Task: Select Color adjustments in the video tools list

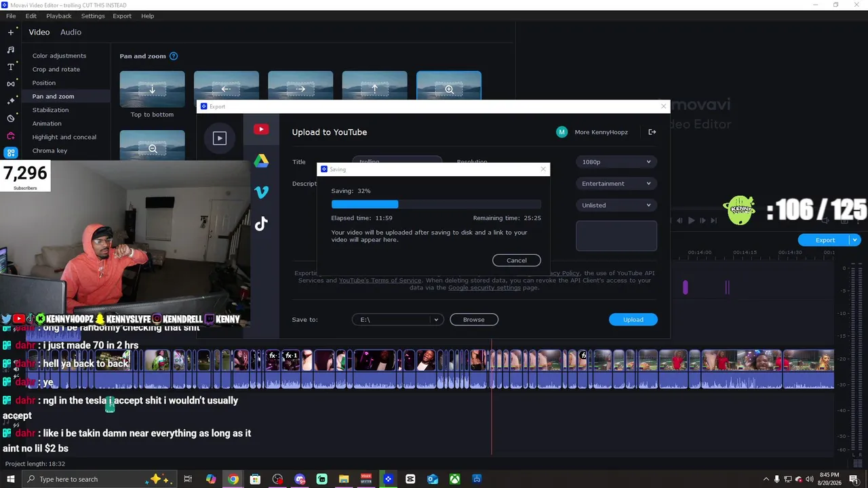Action: click(x=59, y=56)
